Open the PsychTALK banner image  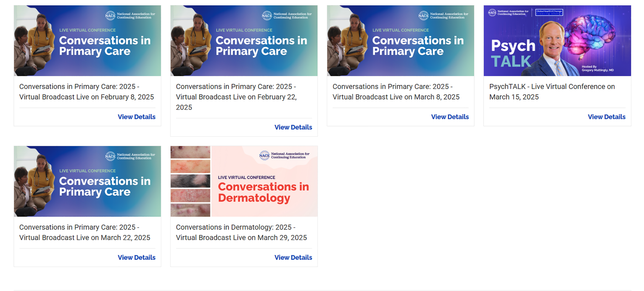click(x=557, y=41)
